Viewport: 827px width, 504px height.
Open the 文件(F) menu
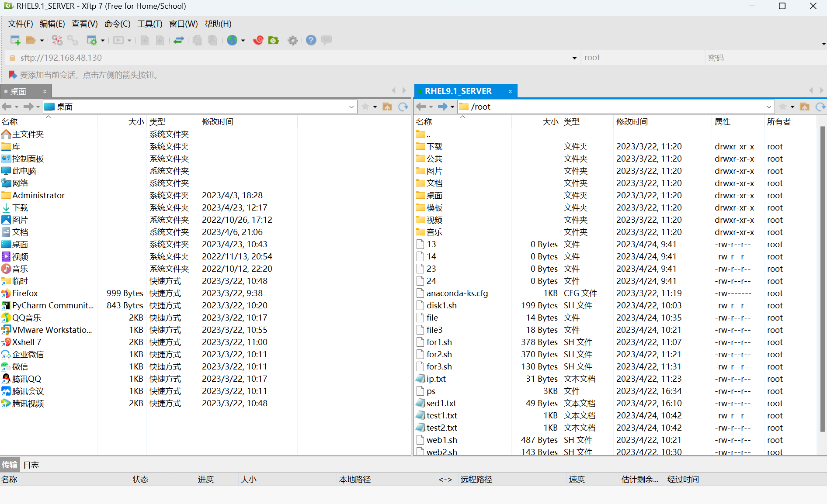tap(21, 24)
